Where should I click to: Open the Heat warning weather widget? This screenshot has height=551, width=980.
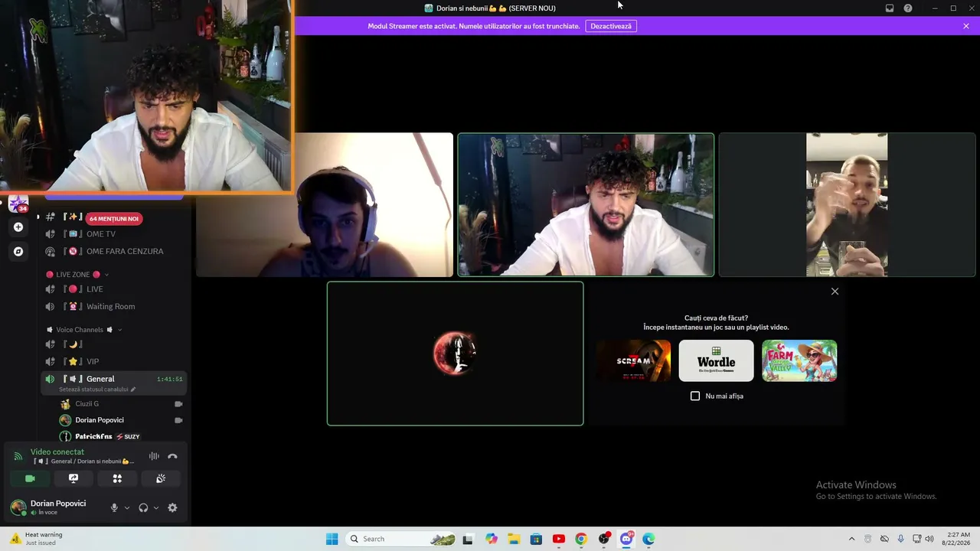[37, 539]
